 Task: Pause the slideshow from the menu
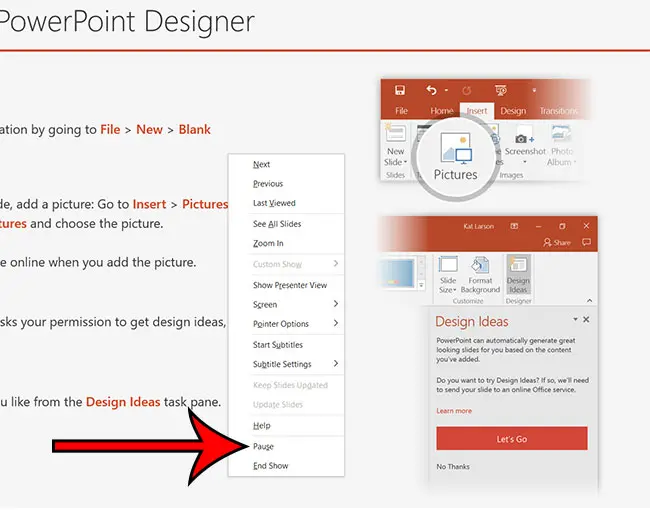pos(263,447)
